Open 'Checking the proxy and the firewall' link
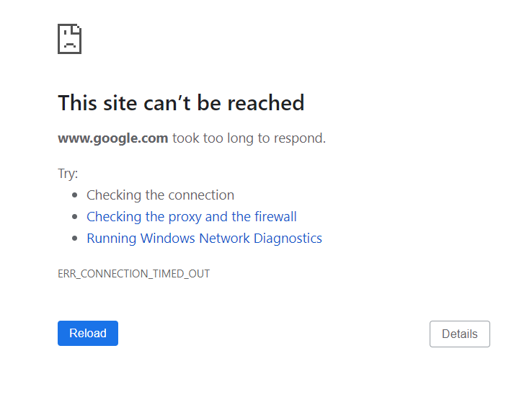This screenshot has width=532, height=405. (191, 217)
